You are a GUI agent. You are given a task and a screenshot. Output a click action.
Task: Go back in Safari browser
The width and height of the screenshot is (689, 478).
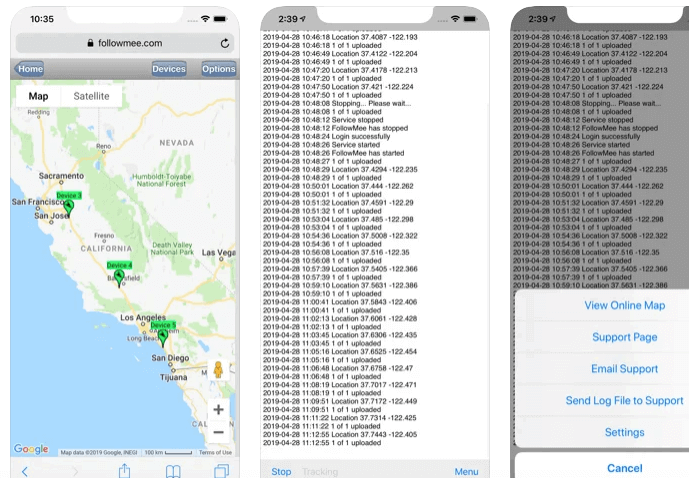25,471
